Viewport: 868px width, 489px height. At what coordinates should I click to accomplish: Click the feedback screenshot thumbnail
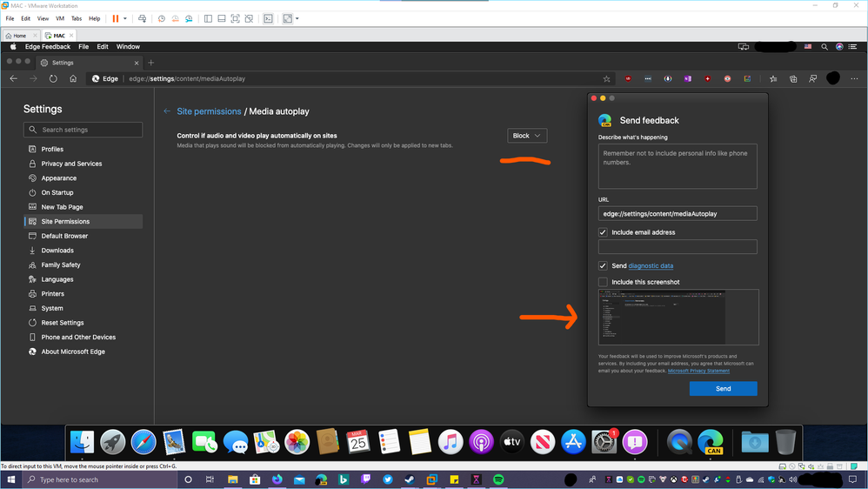[678, 318]
